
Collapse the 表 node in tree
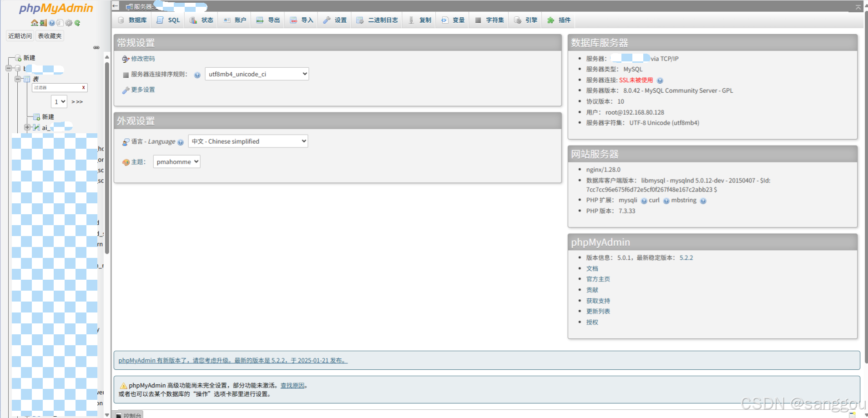pyautogui.click(x=18, y=79)
